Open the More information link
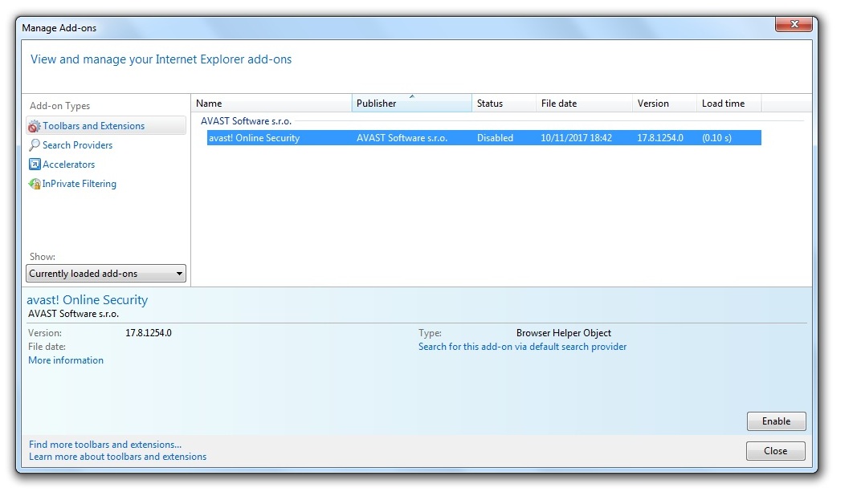Image resolution: width=857 pixels, height=504 pixels. pos(66,360)
